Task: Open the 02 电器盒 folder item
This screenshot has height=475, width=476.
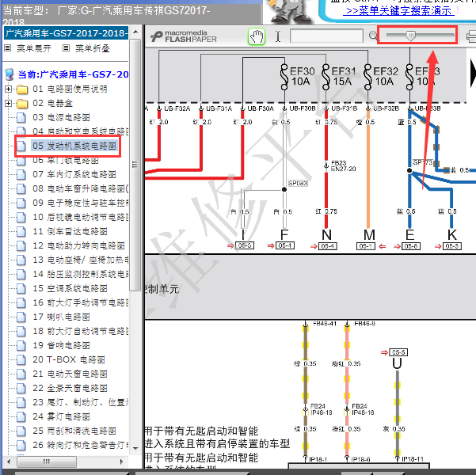Action: tap(52, 103)
